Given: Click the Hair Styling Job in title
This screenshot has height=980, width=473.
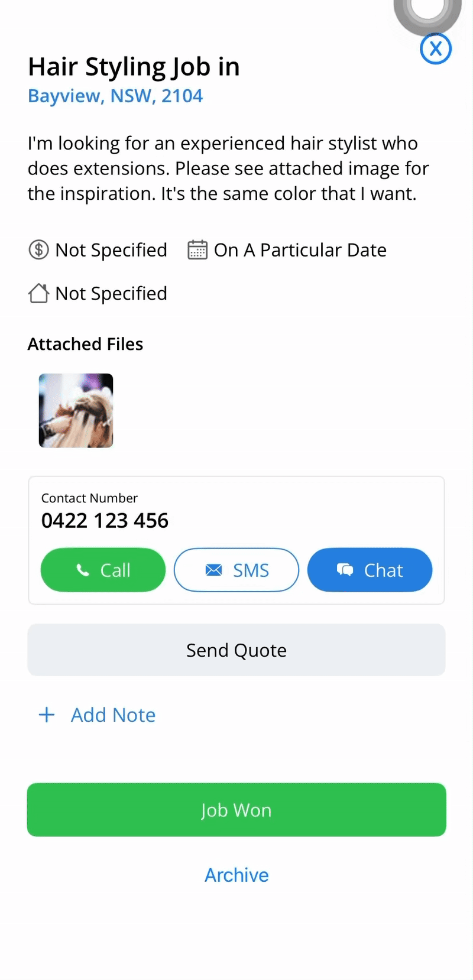Looking at the screenshot, I should click(x=134, y=67).
